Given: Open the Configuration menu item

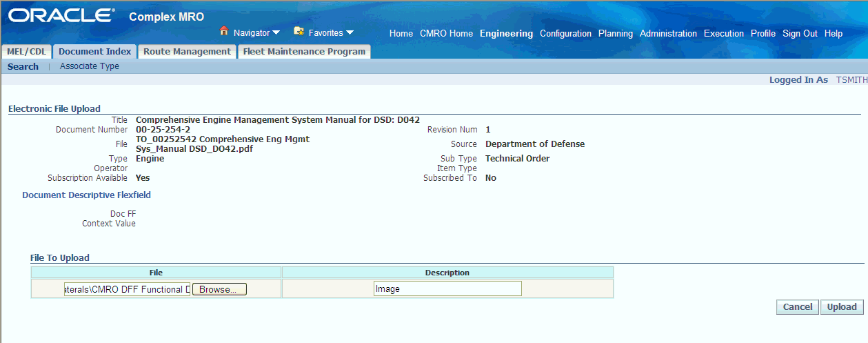Looking at the screenshot, I should (x=565, y=33).
